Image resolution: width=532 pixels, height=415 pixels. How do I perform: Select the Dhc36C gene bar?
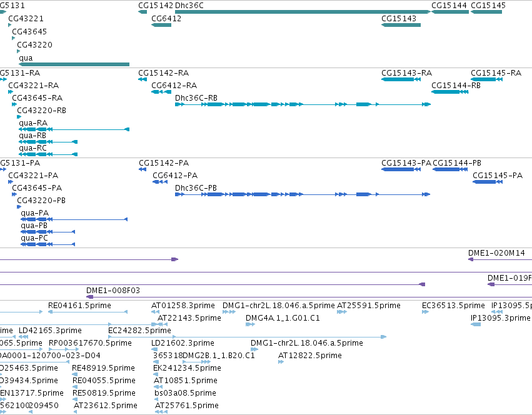[303, 12]
